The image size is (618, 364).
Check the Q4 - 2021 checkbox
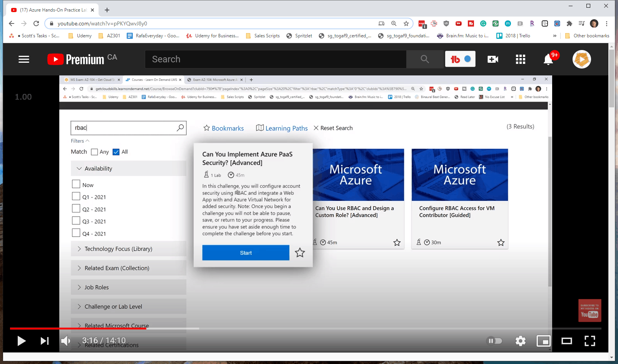[76, 233]
